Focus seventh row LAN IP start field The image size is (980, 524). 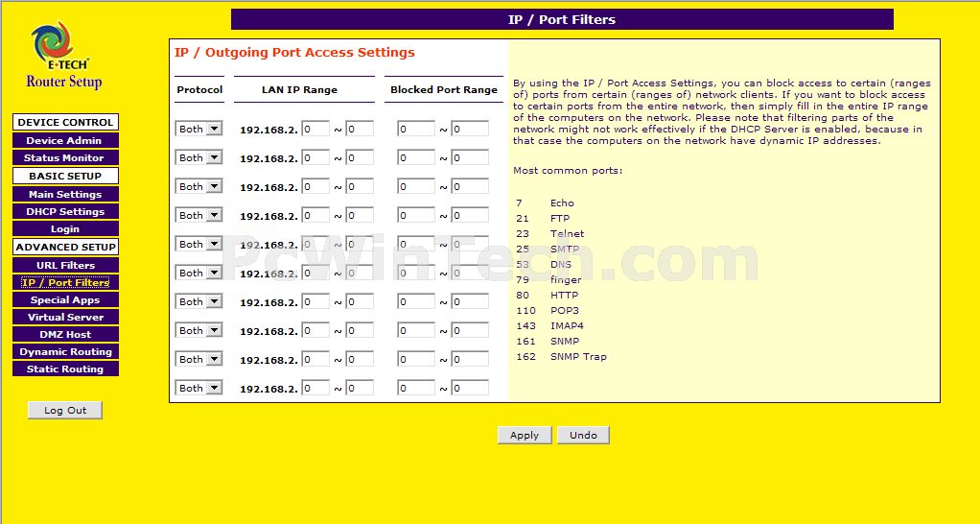coord(315,301)
